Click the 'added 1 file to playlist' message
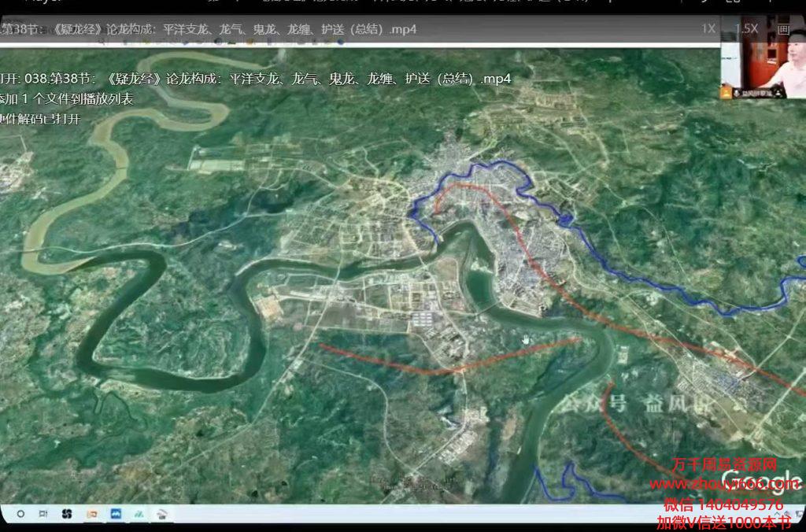Image resolution: width=806 pixels, height=532 pixels. point(67,99)
